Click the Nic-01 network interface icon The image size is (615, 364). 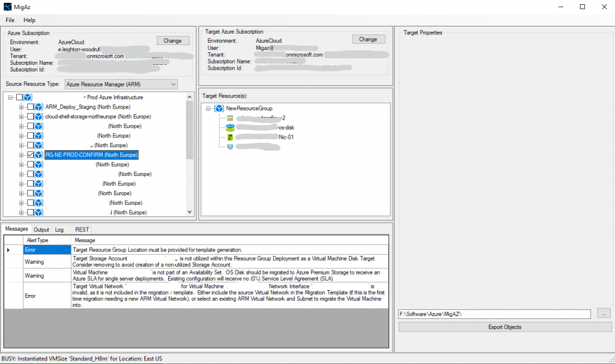230,138
